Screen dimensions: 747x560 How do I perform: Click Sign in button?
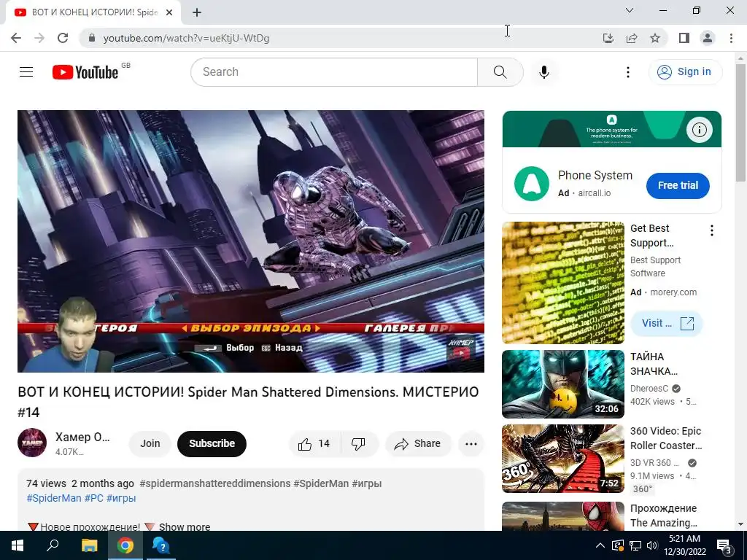click(686, 72)
